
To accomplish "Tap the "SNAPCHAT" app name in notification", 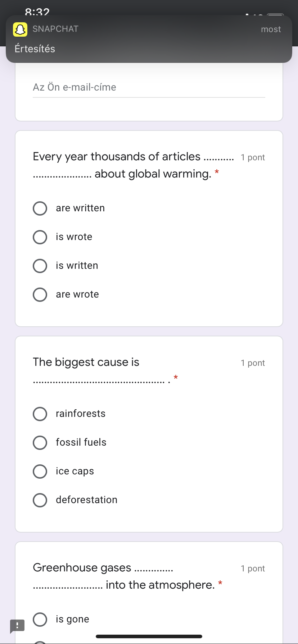I will [55, 29].
